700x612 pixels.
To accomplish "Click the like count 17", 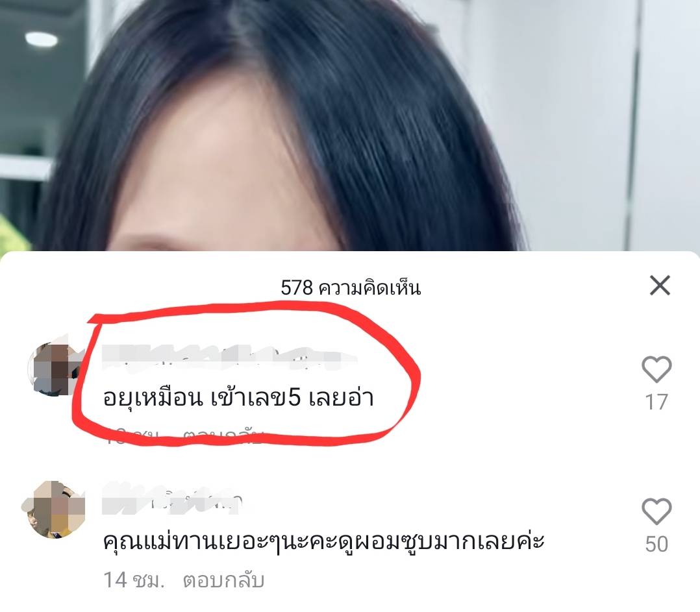I will (x=656, y=402).
